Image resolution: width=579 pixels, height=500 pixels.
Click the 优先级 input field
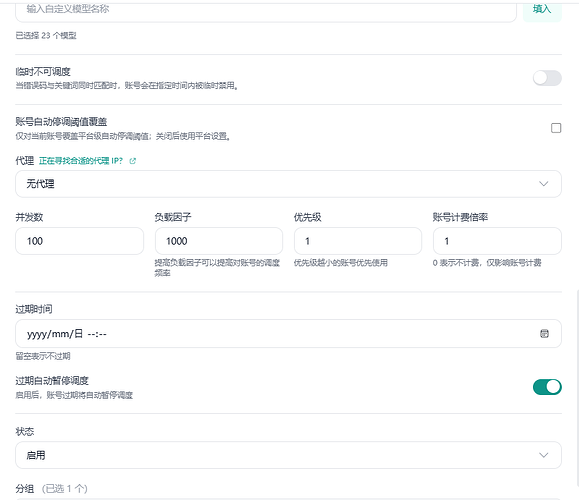(x=358, y=241)
